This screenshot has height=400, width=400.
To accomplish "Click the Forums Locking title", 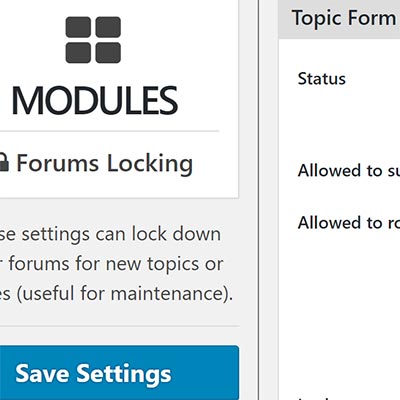I will click(104, 163).
